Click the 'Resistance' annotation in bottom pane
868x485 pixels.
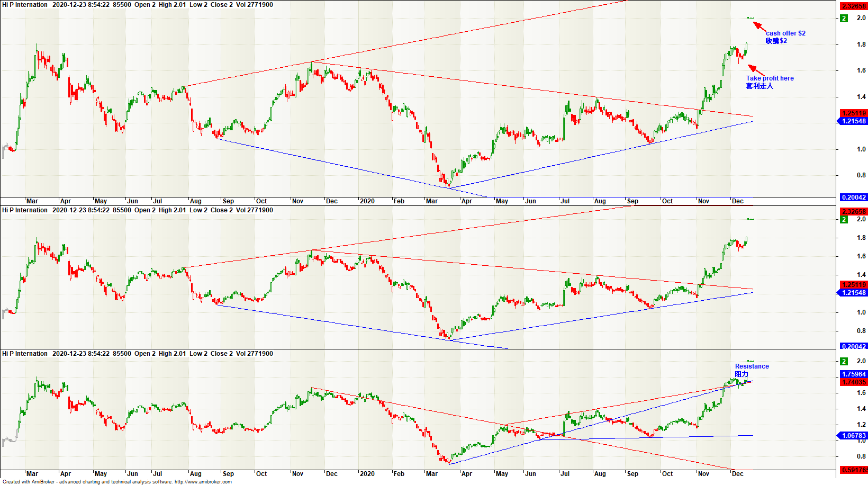(x=752, y=366)
